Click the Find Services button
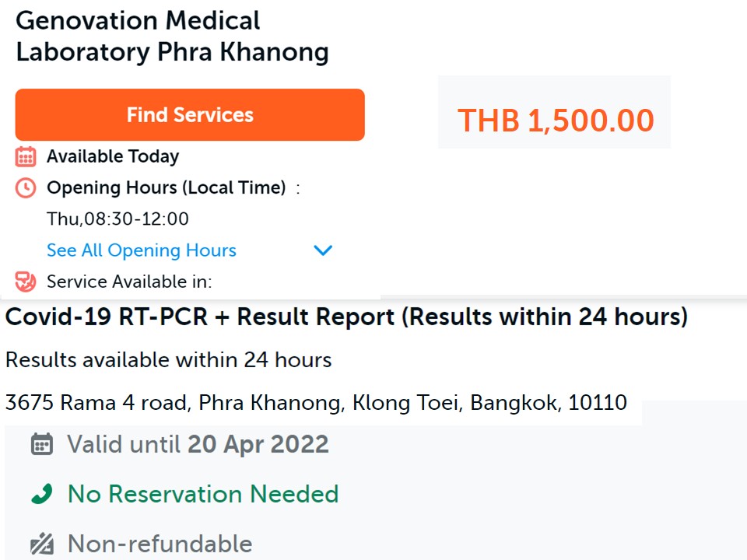 189,114
